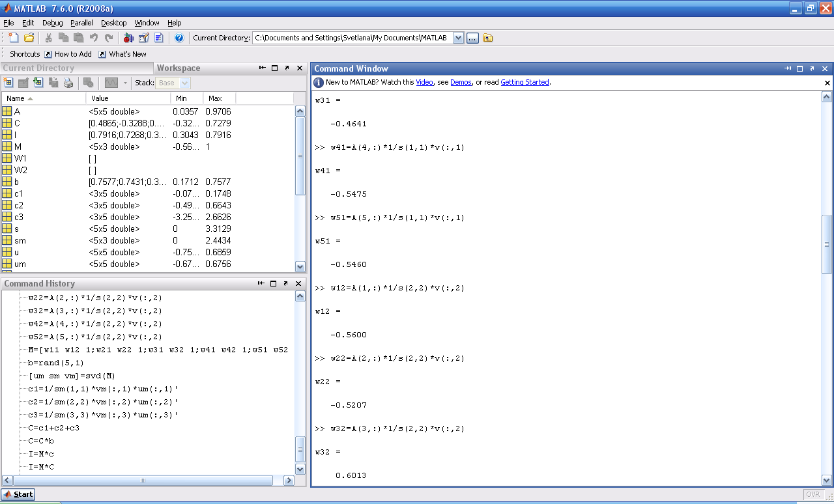Open the GUIDE tool icon
Screen dimensions: 834x504
143,38
